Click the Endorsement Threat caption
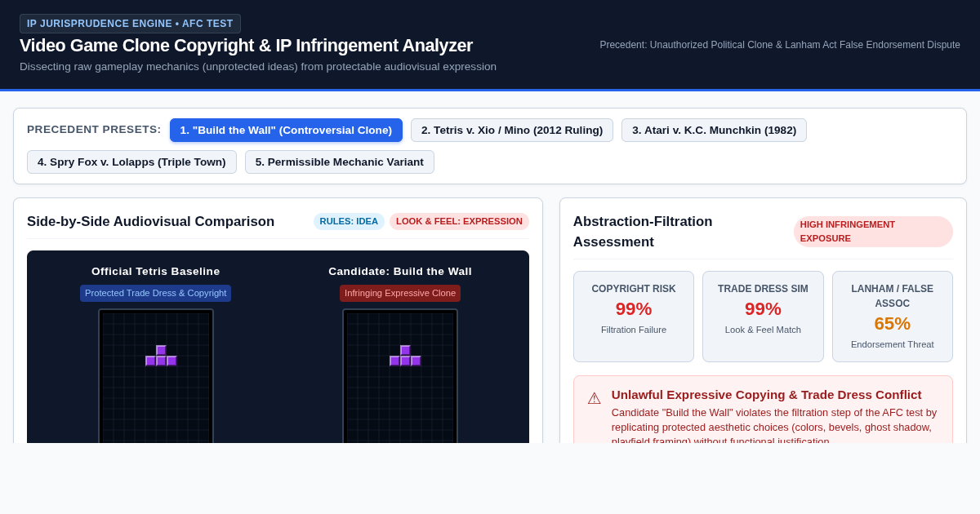 pyautogui.click(x=893, y=344)
